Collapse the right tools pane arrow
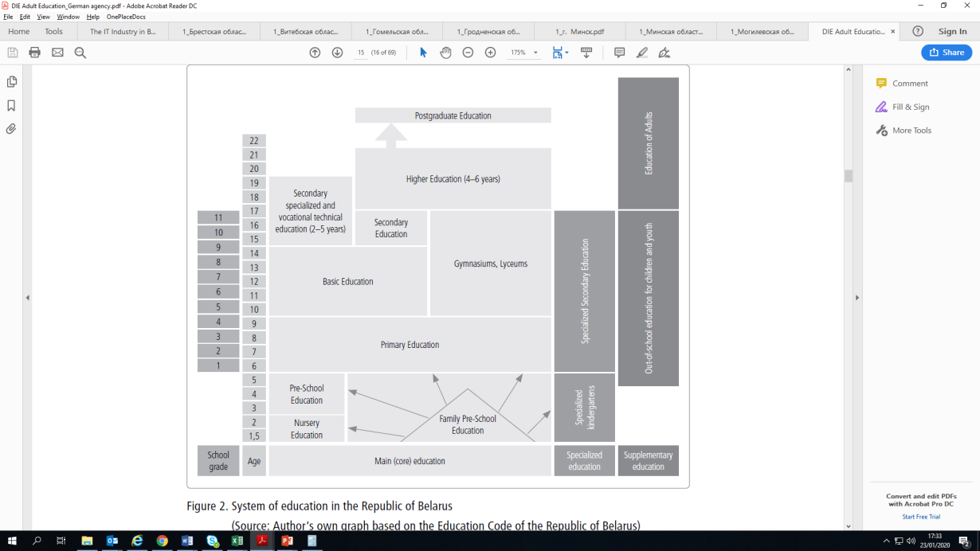 [x=857, y=298]
